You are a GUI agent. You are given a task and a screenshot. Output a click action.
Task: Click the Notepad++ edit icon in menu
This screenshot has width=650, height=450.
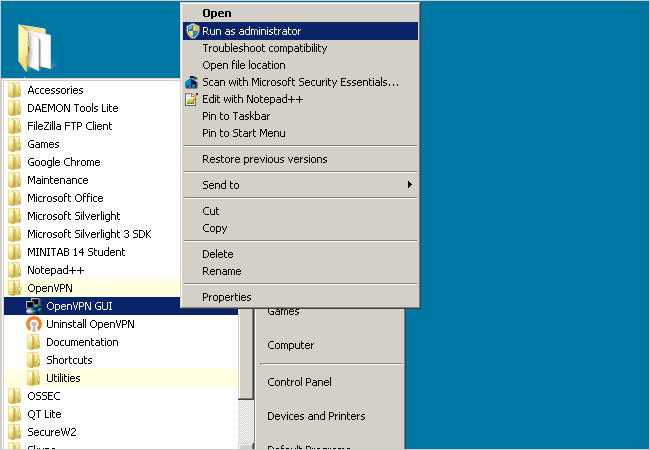[x=192, y=99]
